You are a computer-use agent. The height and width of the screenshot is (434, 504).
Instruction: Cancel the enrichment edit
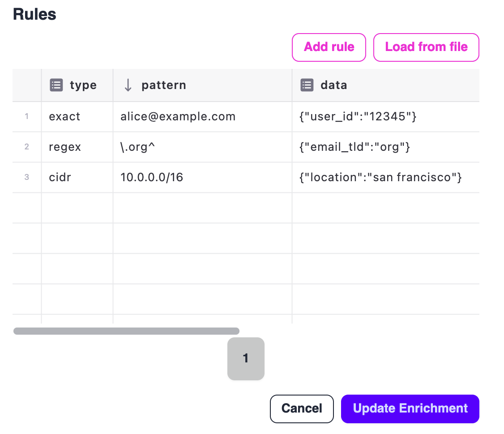pyautogui.click(x=302, y=408)
